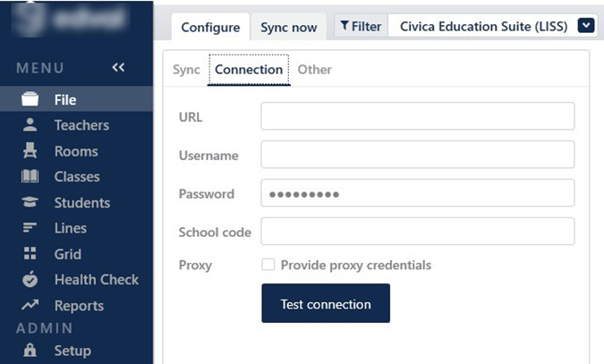
Task: Click the Grid squares icon
Action: click(30, 254)
